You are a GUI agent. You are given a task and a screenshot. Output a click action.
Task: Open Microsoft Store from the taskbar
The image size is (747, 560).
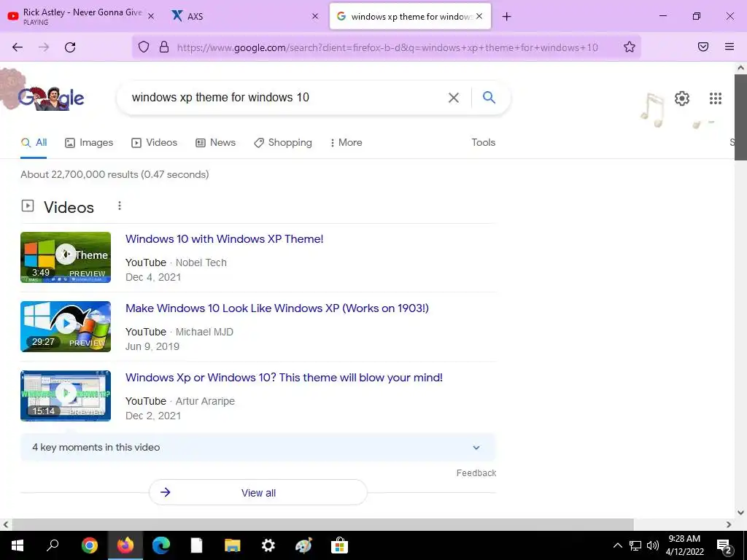[339, 545]
